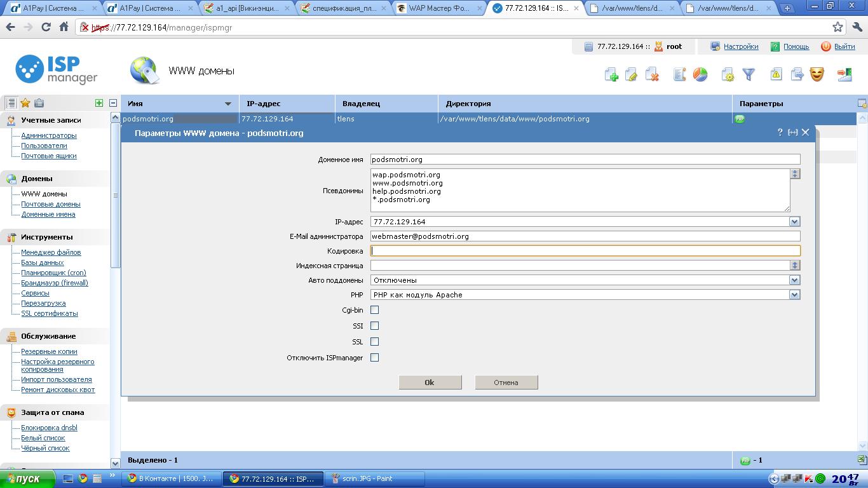
Task: Open the IP-адрес dropdown list
Action: [x=794, y=222]
